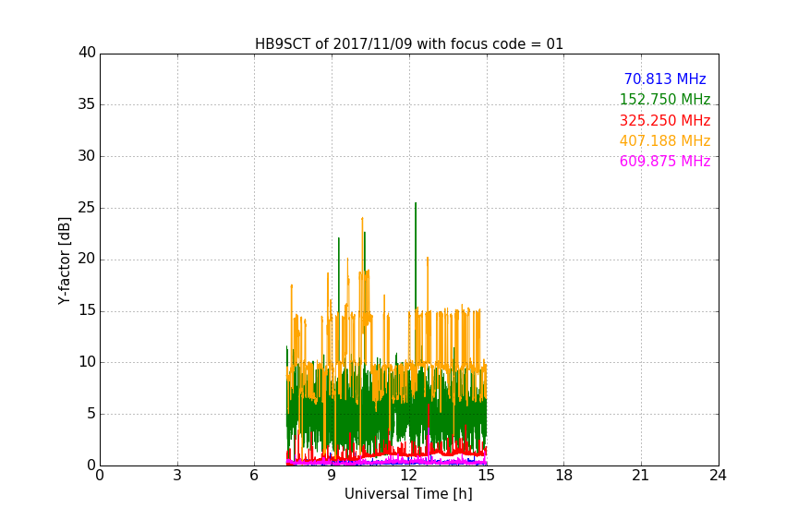
Task: Select the 407.188 MHz orange legend entry
Action: (664, 141)
